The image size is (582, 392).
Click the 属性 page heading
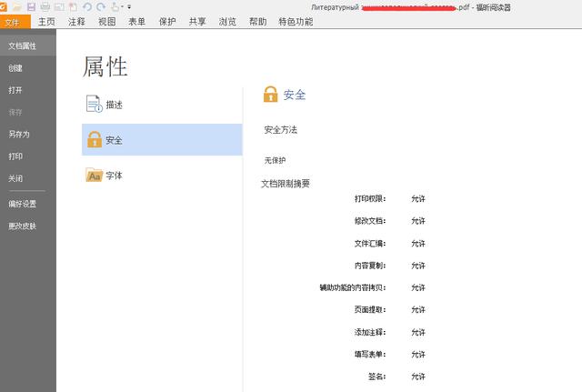click(105, 66)
